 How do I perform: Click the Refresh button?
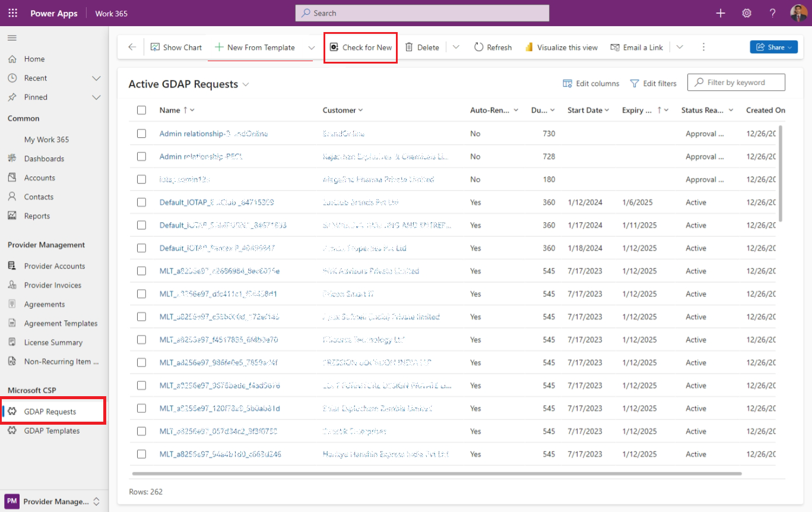[x=493, y=48]
